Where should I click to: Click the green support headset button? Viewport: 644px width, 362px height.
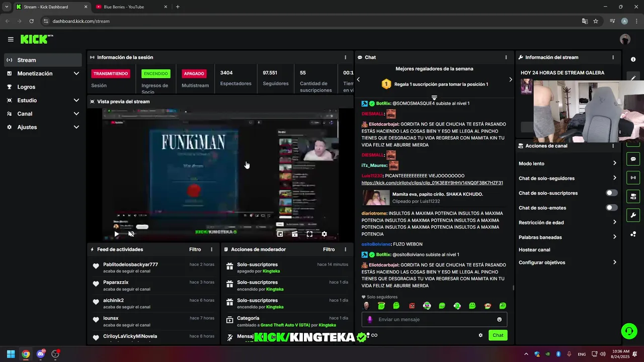(x=629, y=331)
